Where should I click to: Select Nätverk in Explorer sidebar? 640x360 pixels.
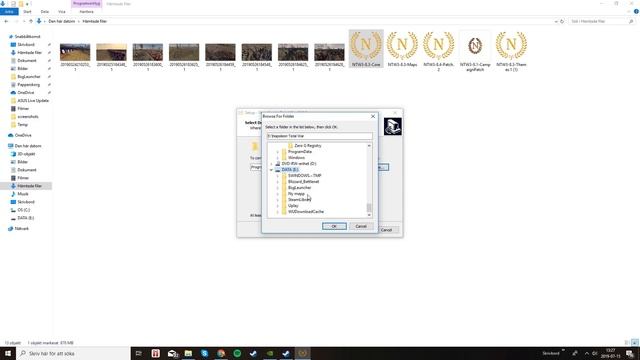[22, 229]
